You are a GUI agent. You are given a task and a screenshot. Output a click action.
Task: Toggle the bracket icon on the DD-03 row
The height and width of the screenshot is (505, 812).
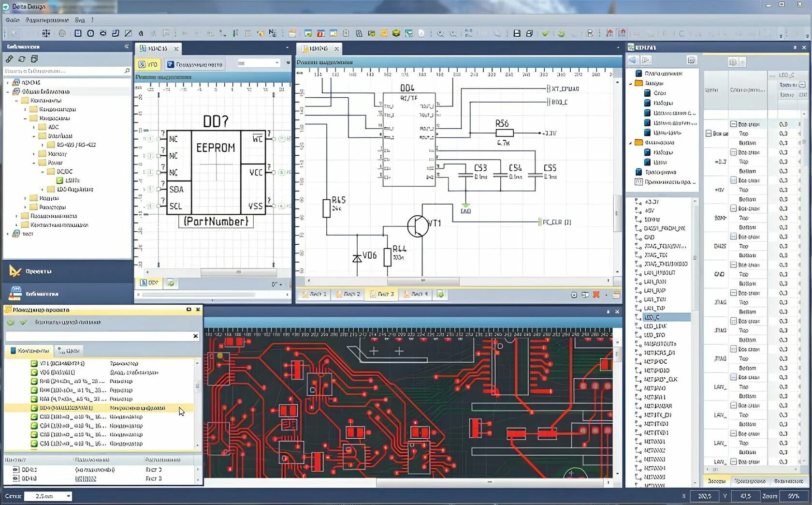[15, 469]
